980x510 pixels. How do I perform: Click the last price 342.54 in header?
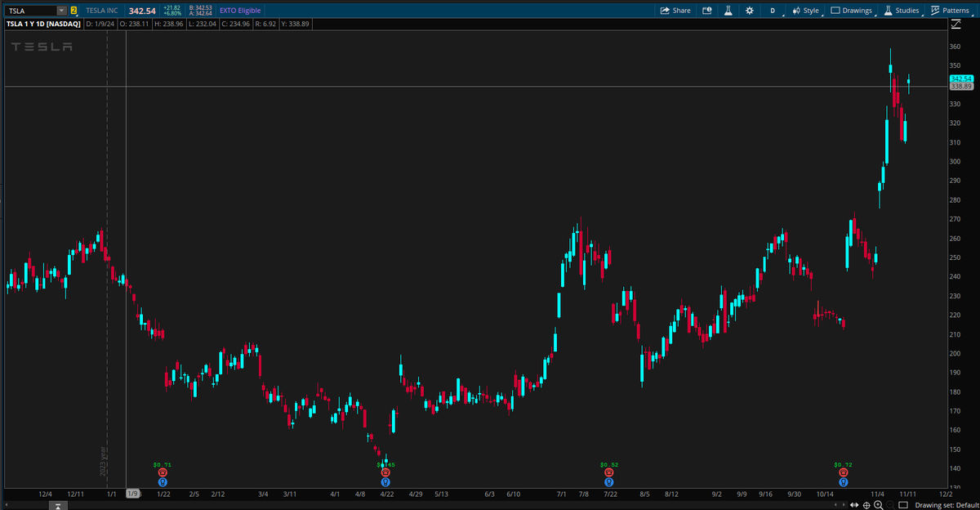point(142,11)
